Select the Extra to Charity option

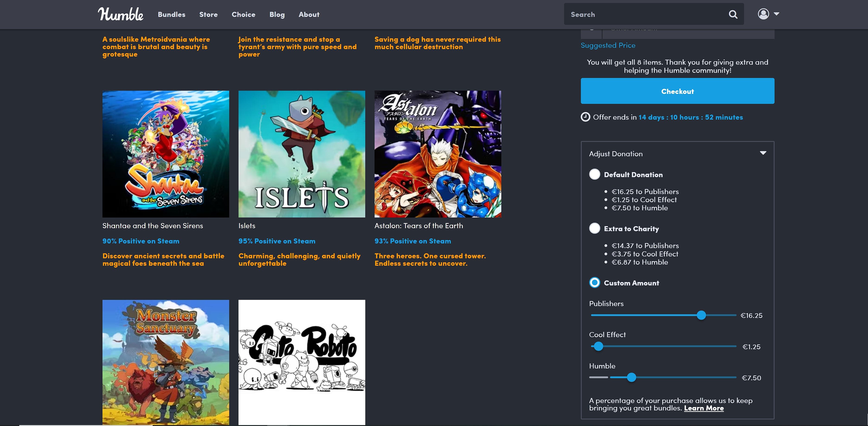coord(595,228)
